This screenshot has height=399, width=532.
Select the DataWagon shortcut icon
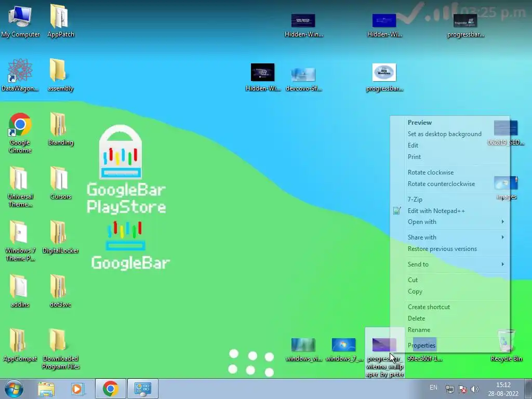20,75
